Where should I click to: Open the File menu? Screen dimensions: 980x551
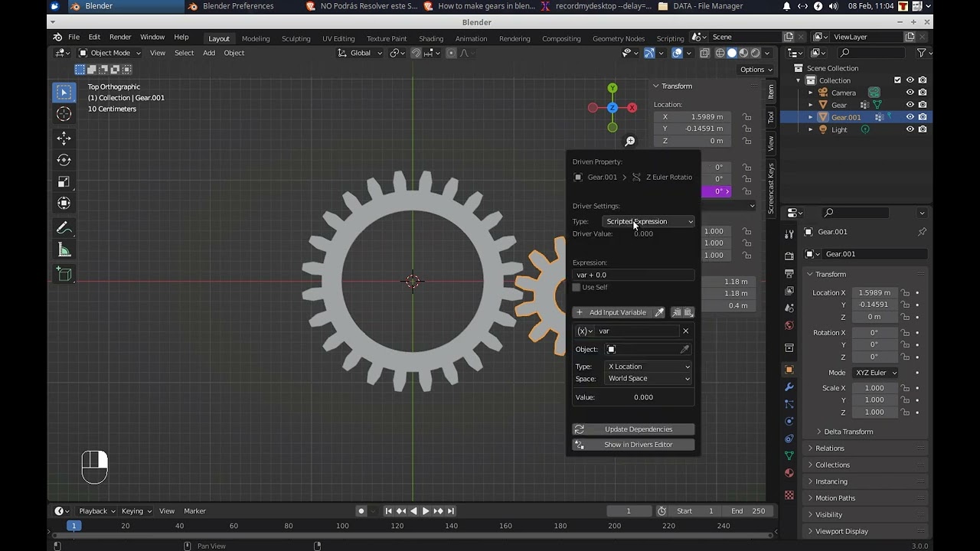(73, 37)
